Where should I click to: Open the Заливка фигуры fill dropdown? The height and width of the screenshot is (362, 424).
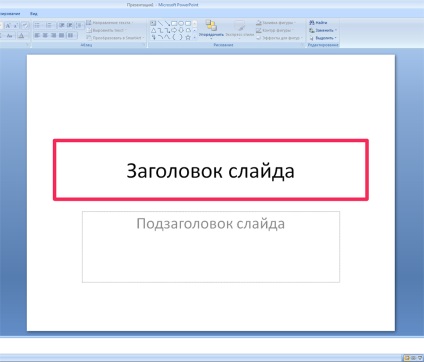(276, 23)
